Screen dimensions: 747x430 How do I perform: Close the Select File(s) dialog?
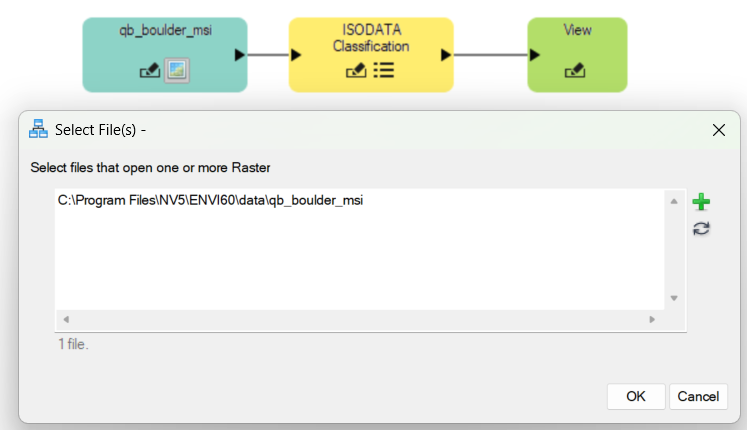tap(718, 130)
